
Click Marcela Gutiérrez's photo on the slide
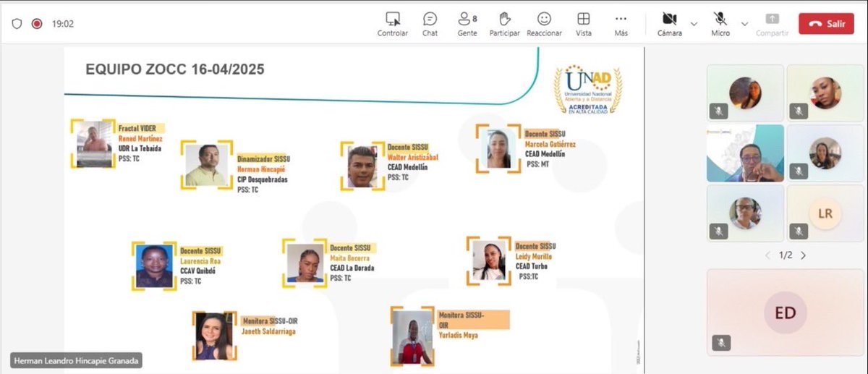coord(498,149)
